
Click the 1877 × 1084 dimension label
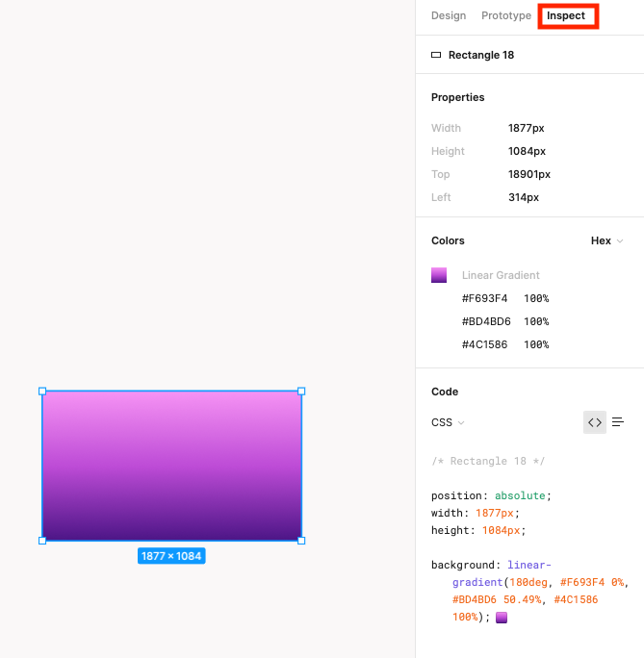point(171,556)
